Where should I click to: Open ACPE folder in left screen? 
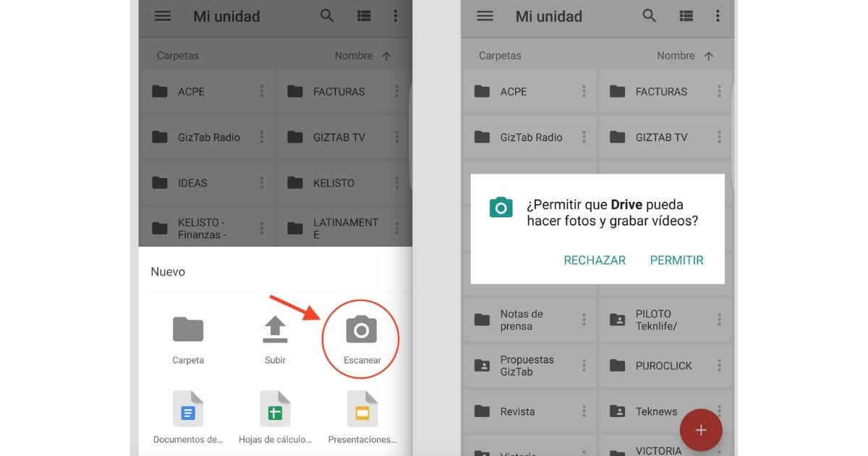207,91
